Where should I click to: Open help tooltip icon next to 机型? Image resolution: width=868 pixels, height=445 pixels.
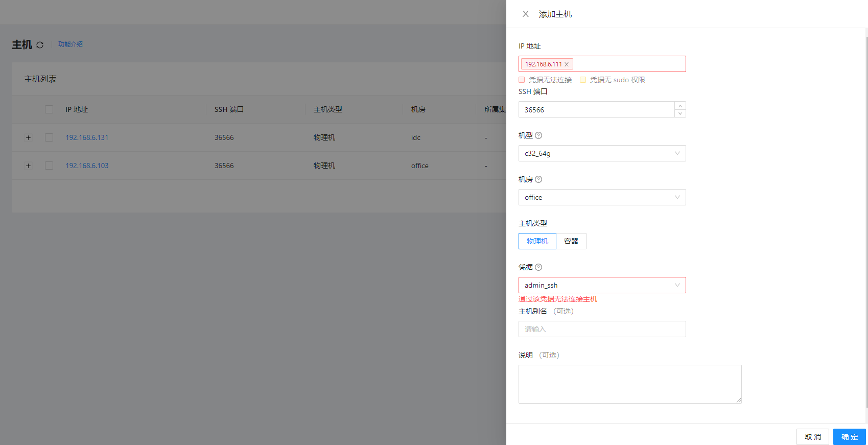tap(538, 135)
